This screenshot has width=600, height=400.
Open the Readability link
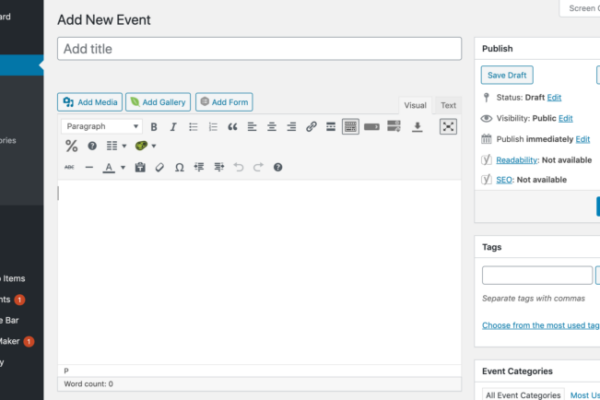point(517,160)
